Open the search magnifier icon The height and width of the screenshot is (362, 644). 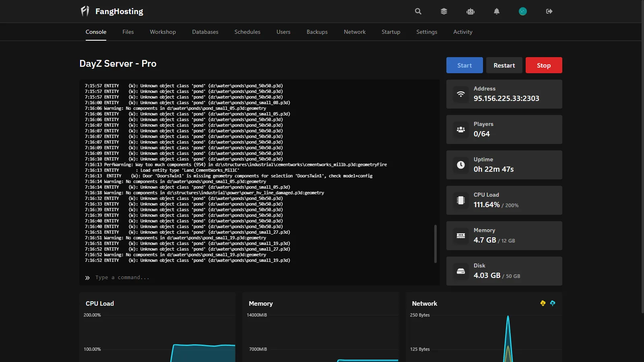(x=418, y=11)
